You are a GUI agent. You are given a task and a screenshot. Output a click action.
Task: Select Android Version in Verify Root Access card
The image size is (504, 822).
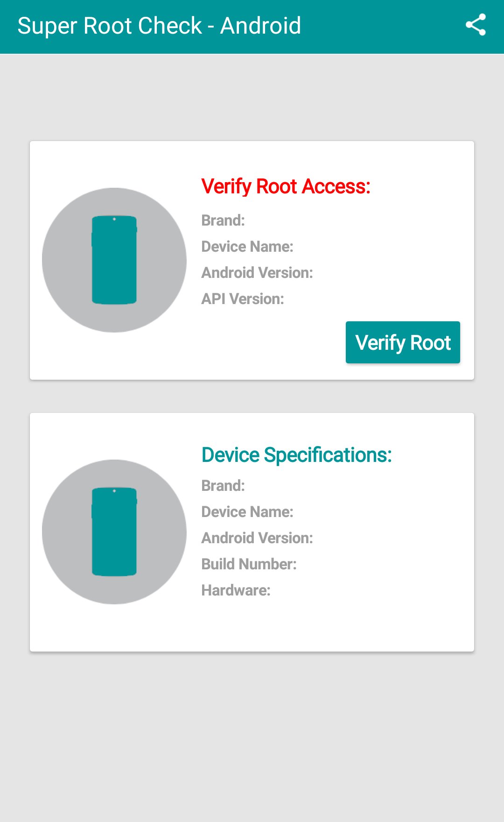point(257,273)
